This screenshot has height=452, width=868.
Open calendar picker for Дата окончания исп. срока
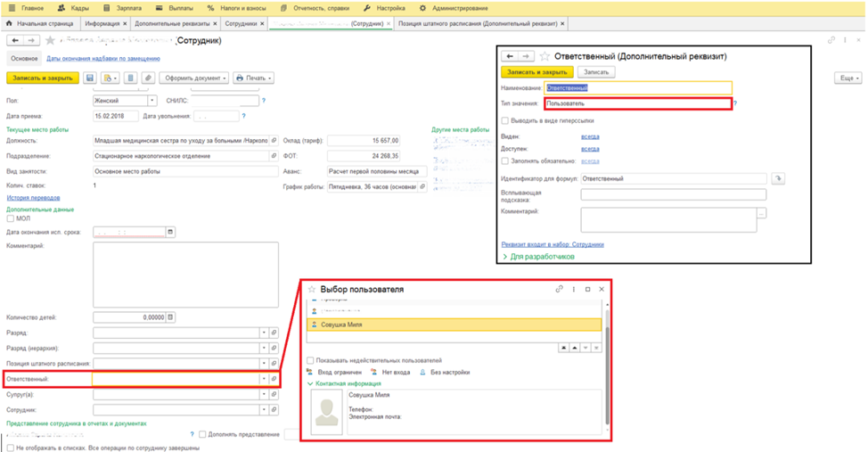(170, 232)
